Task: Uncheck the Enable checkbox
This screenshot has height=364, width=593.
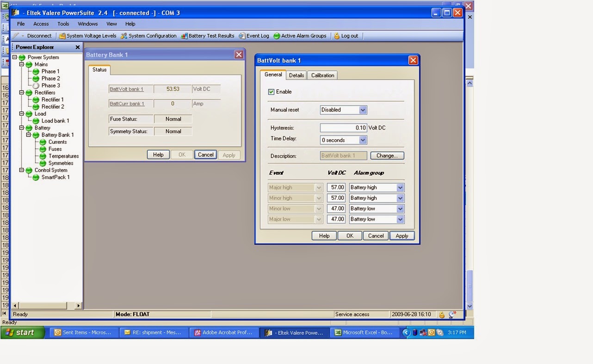Action: click(x=271, y=92)
